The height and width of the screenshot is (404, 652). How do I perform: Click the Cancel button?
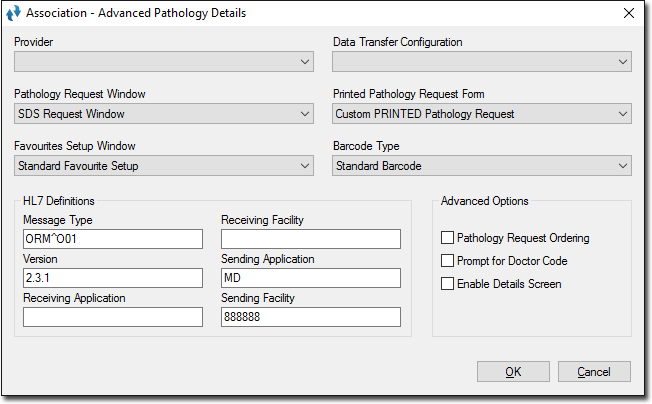tap(594, 372)
